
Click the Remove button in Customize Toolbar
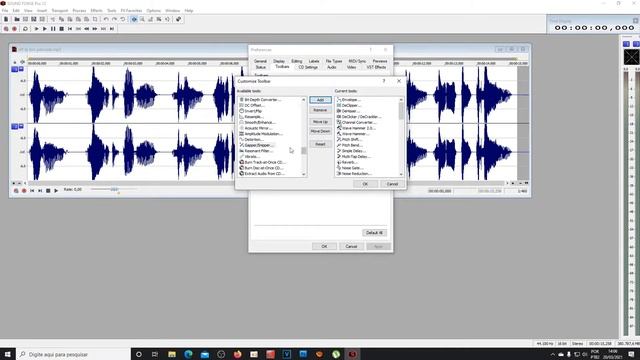click(x=320, y=110)
